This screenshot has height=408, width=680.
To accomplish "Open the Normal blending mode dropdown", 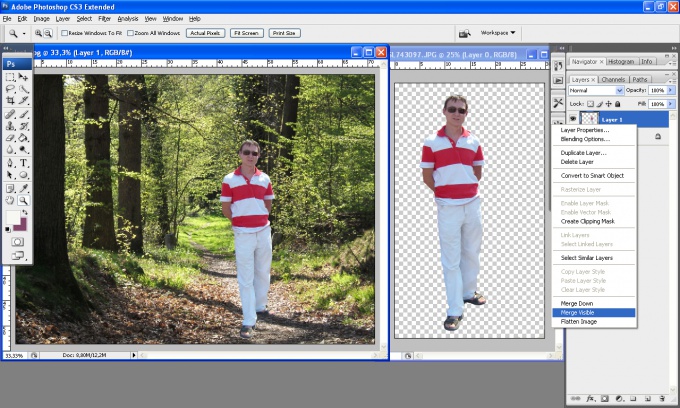I will [x=596, y=90].
